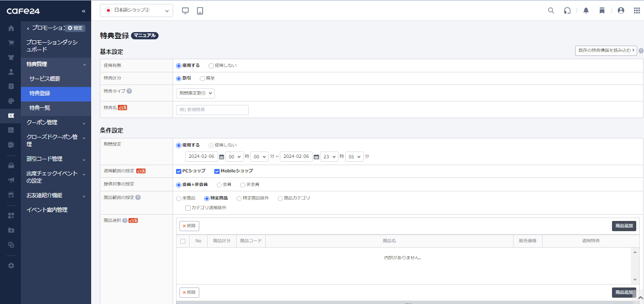Screen dimensions: 644x304
Task: Expand the 割引コード管理 section
Action: pos(56,159)
